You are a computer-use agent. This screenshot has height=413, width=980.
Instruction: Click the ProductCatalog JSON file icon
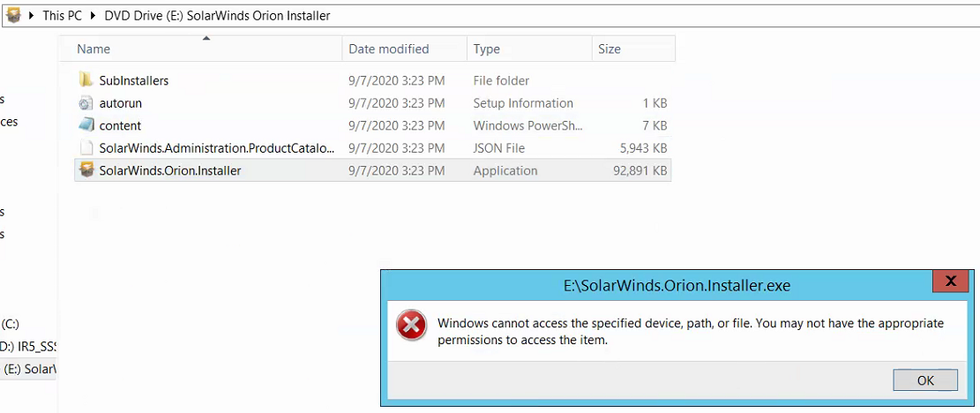(86, 148)
